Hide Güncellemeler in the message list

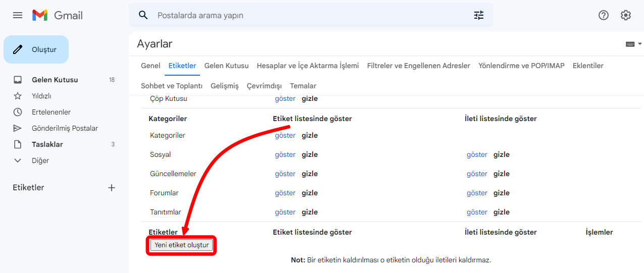coord(502,174)
